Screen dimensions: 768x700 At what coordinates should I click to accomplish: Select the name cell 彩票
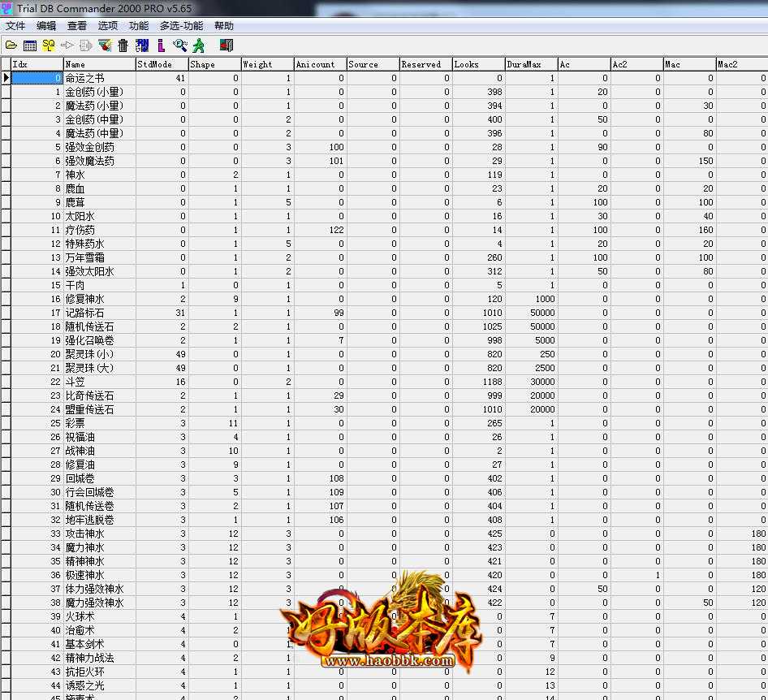[x=99, y=423]
